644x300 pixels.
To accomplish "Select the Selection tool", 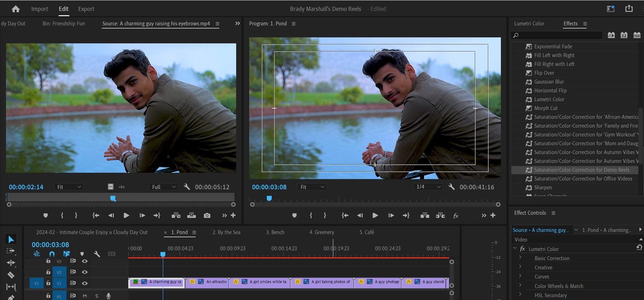I will (x=11, y=239).
